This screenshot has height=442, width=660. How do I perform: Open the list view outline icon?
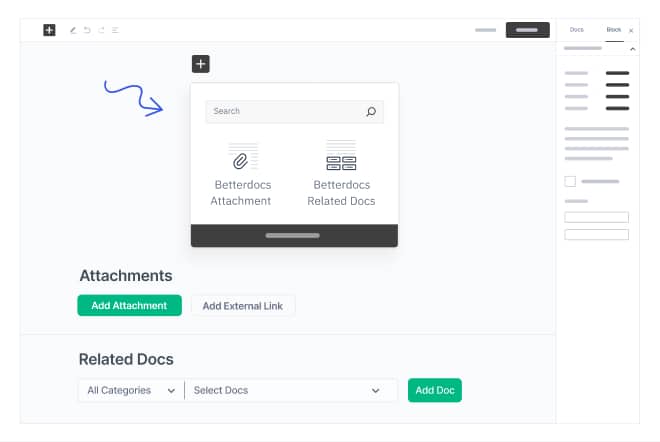point(115,30)
